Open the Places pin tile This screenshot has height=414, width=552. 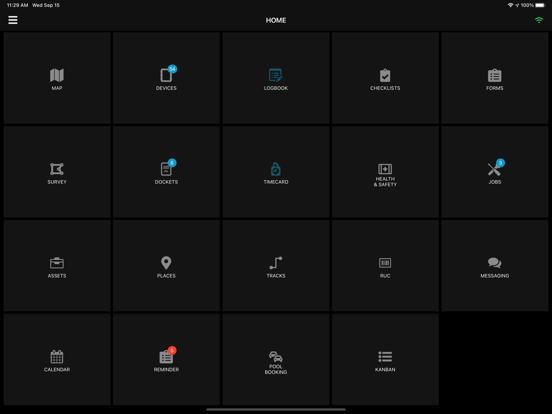click(167, 266)
